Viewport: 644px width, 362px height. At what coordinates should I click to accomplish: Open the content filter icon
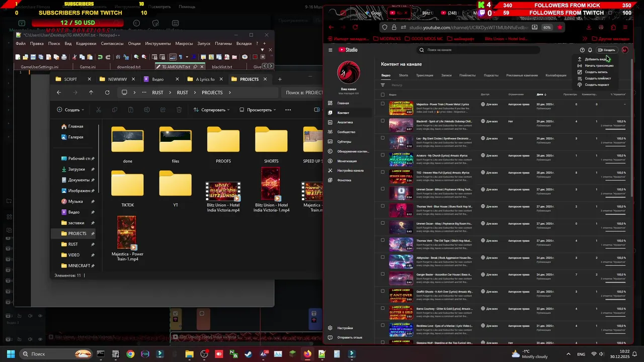point(382,85)
